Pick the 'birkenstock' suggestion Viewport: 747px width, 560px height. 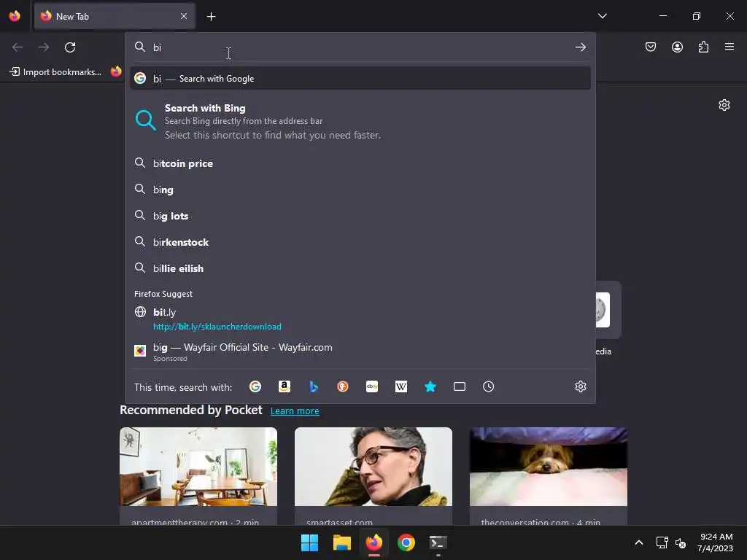coord(360,242)
